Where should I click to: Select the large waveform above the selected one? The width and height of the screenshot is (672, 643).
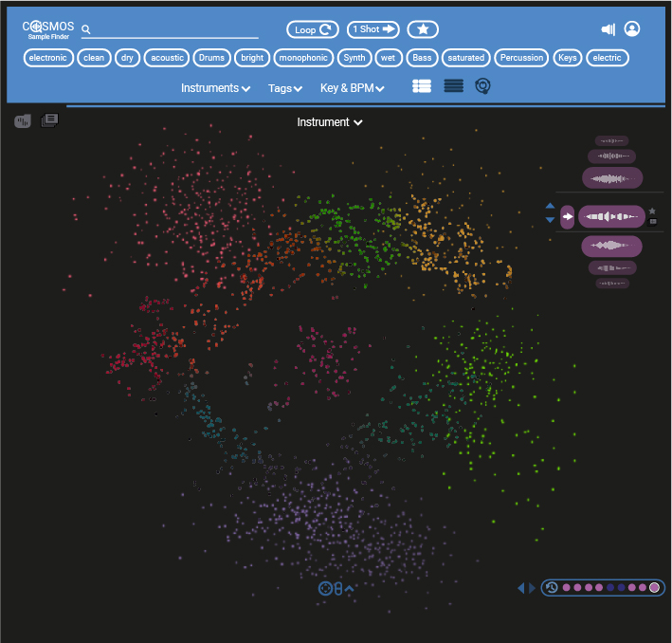tap(612, 178)
